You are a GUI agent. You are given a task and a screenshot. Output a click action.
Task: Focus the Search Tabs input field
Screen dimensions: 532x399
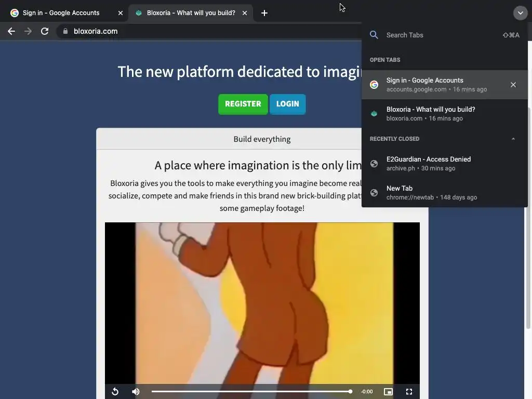click(x=445, y=35)
